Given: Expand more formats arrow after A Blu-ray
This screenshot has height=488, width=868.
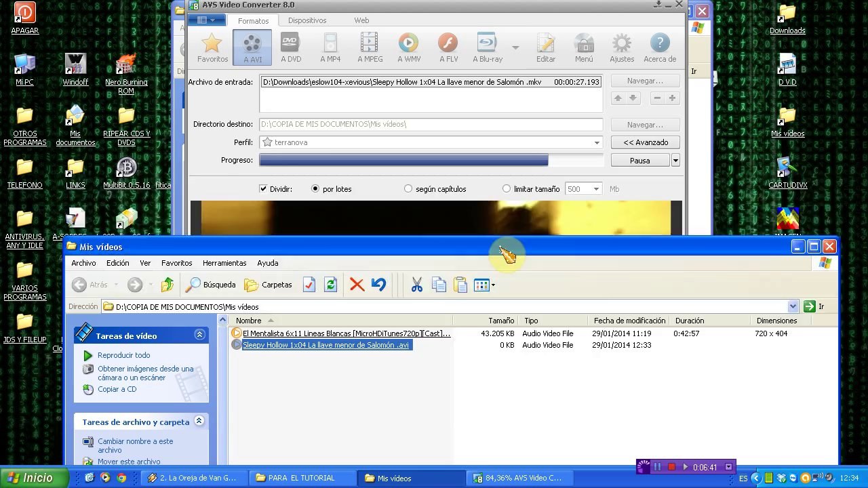Looking at the screenshot, I should point(515,47).
